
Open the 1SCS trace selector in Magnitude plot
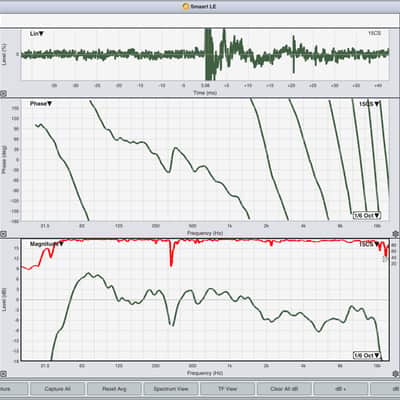369,245
